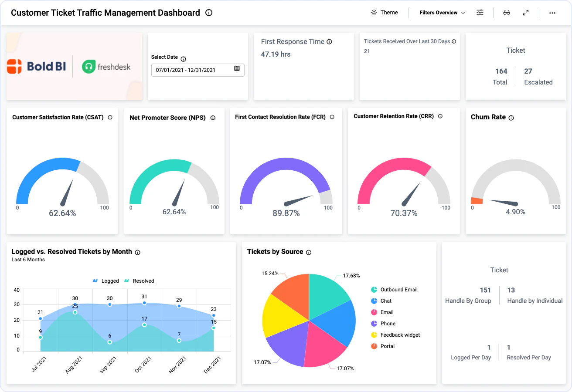Click info icon next to First Response Time
The image size is (572, 392).
329,42
